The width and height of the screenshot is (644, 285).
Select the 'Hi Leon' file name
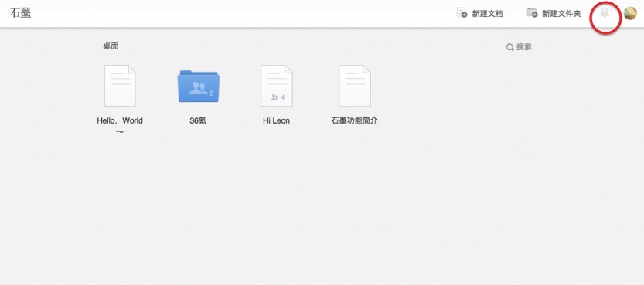pyautogui.click(x=277, y=121)
